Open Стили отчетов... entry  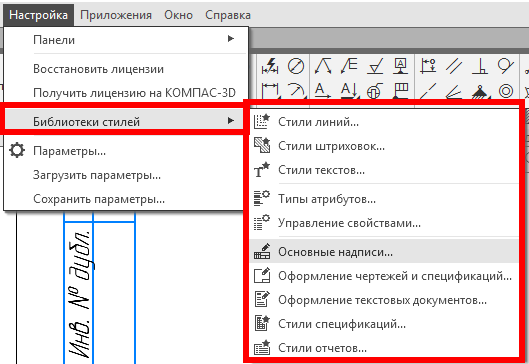pos(384,347)
